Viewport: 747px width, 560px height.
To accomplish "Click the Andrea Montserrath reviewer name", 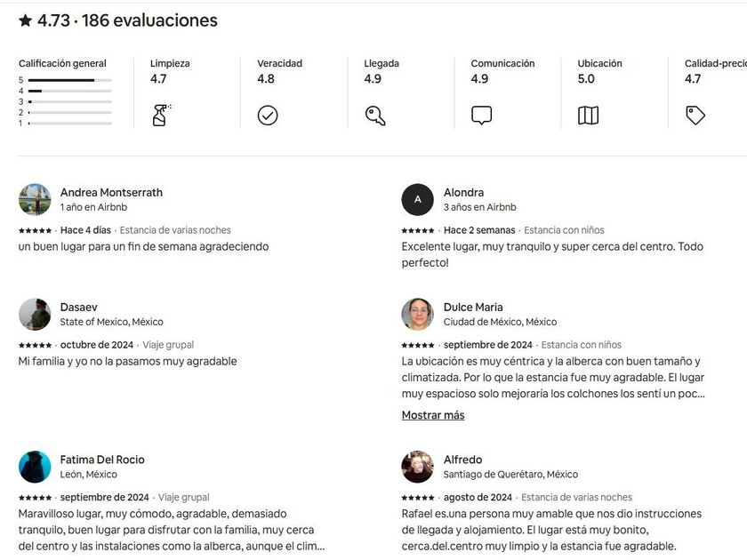I will coord(111,192).
